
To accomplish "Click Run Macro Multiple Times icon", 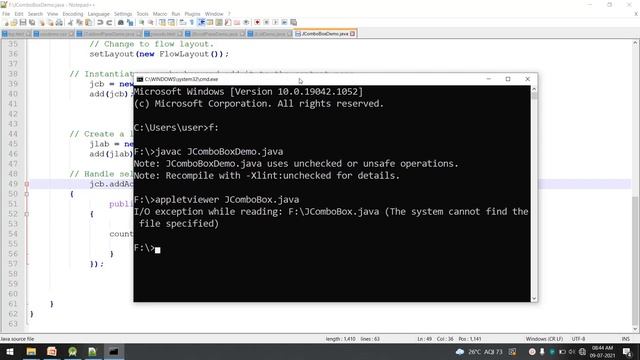I will (284, 22).
